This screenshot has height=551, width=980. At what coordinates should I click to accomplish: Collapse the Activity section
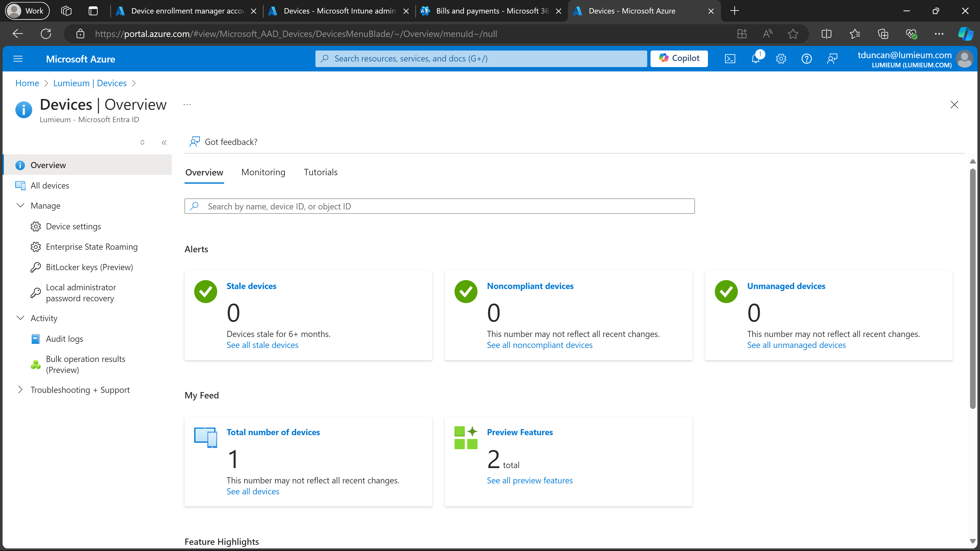[20, 318]
